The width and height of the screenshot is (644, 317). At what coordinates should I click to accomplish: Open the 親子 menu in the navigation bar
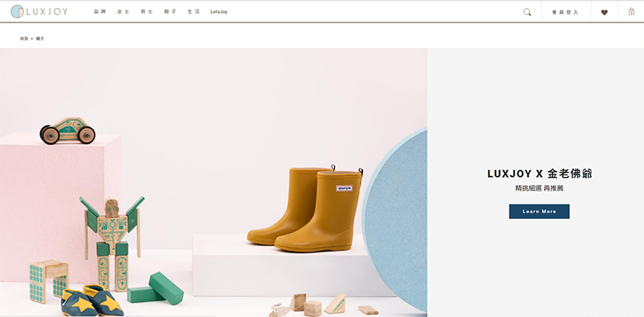170,12
